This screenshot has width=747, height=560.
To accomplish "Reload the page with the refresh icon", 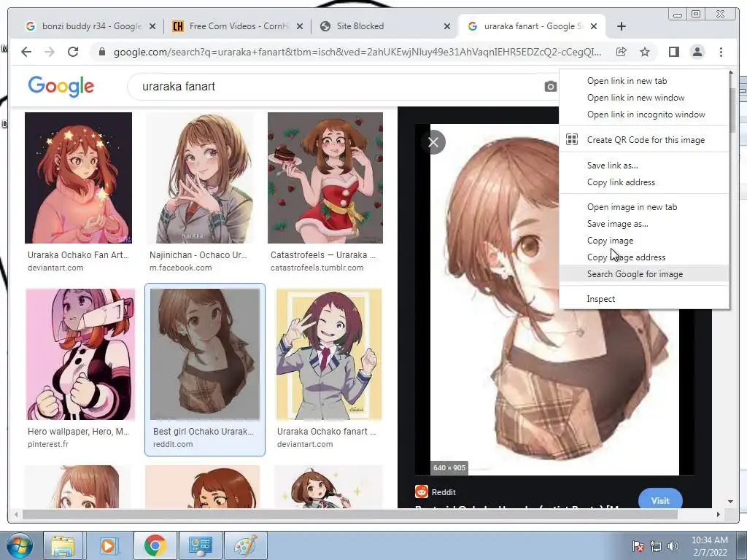I will 73,52.
